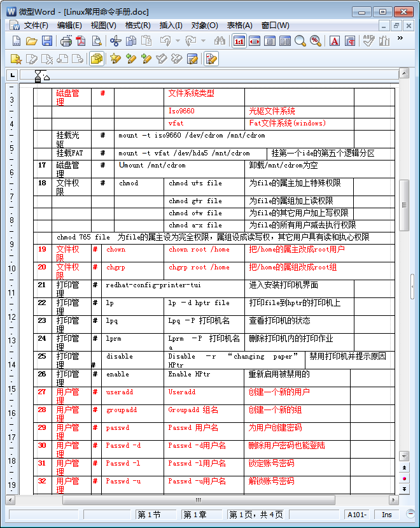Jump to previous page double-arrow button
This screenshot has height=528, width=420.
point(404,467)
